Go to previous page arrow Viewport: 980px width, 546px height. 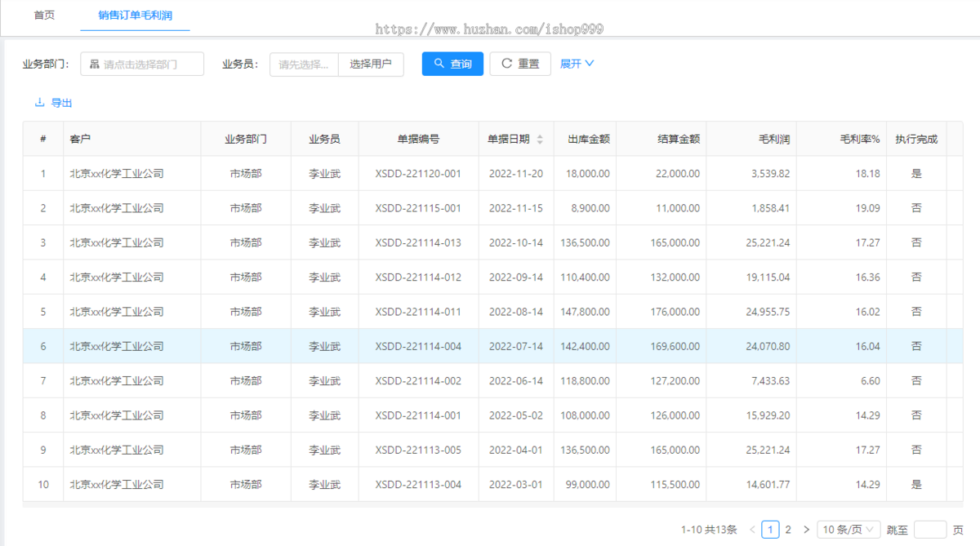coord(752,530)
